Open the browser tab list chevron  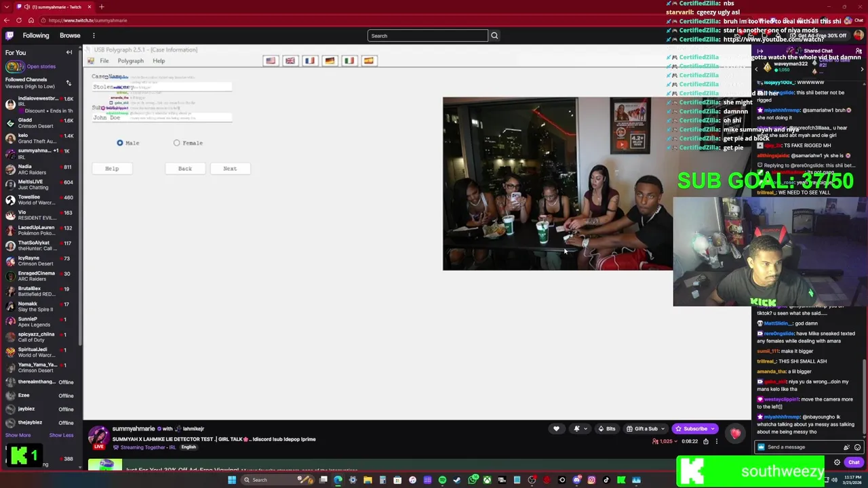(6, 7)
